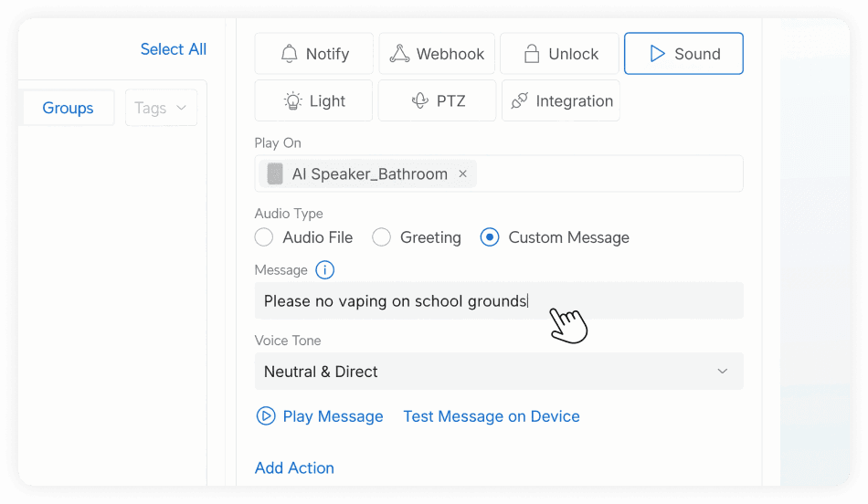Viewport: 868px width, 504px height.
Task: Open the Message info tooltip icon
Action: [325, 270]
